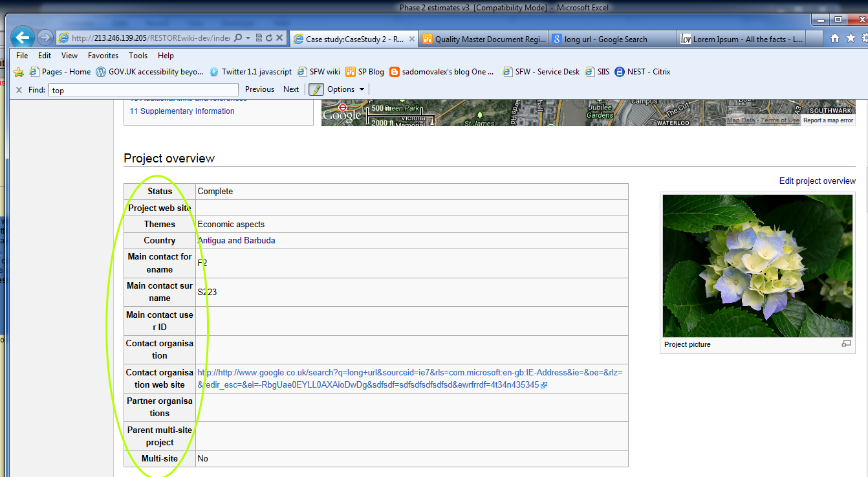Click the Forward navigation arrow

pos(45,38)
